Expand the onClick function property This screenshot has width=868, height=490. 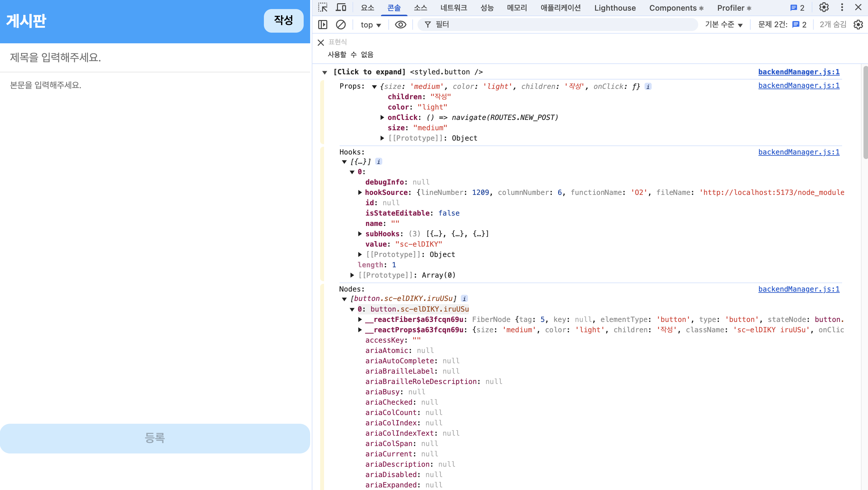[382, 118]
